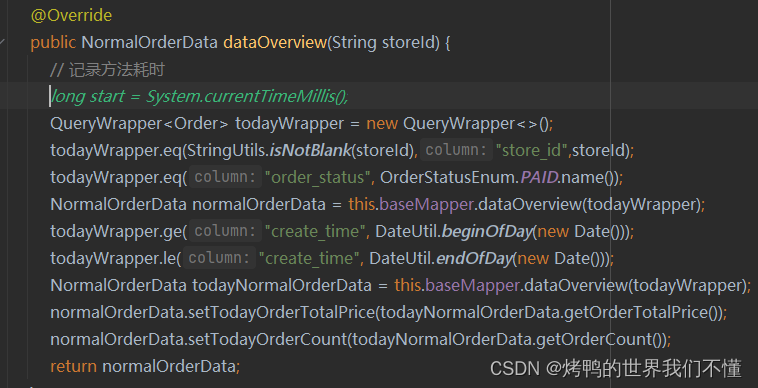Viewport: 758px width, 388px height.
Task: Click the PAID enum constant
Action: click(x=539, y=177)
